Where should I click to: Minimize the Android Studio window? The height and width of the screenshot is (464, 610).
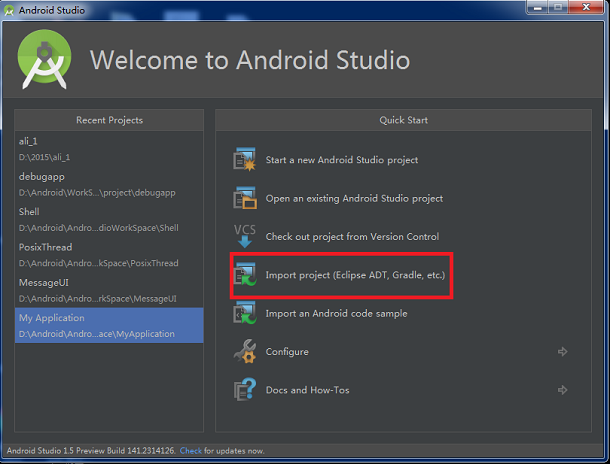pos(538,7)
